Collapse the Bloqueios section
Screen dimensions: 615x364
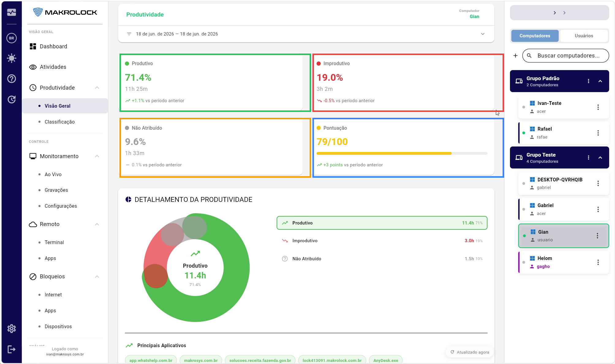pos(97,277)
